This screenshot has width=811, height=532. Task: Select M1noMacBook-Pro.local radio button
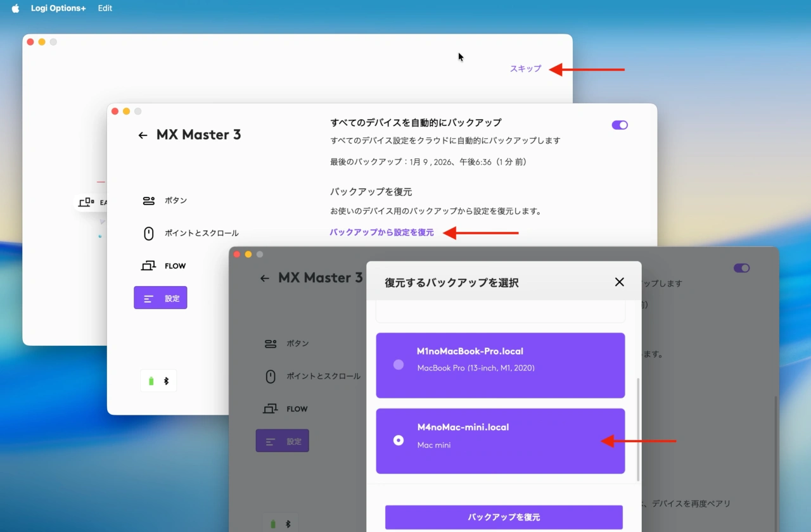pos(399,365)
